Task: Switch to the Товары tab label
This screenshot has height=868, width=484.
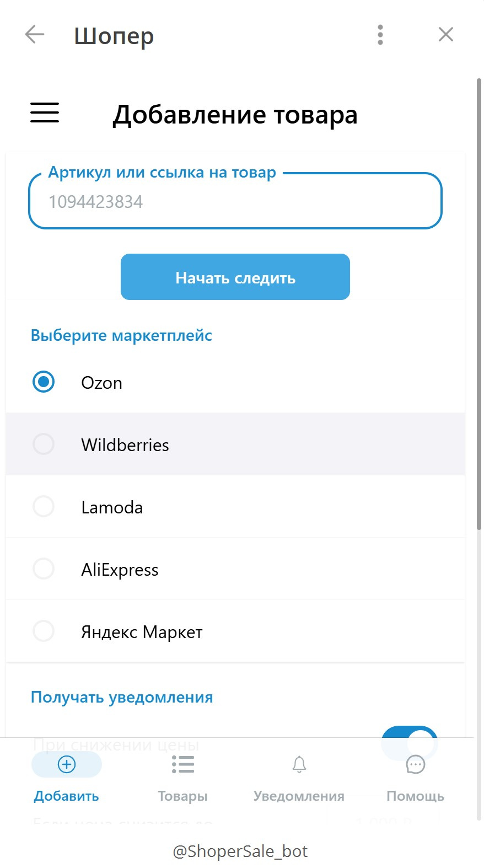Action: [182, 796]
